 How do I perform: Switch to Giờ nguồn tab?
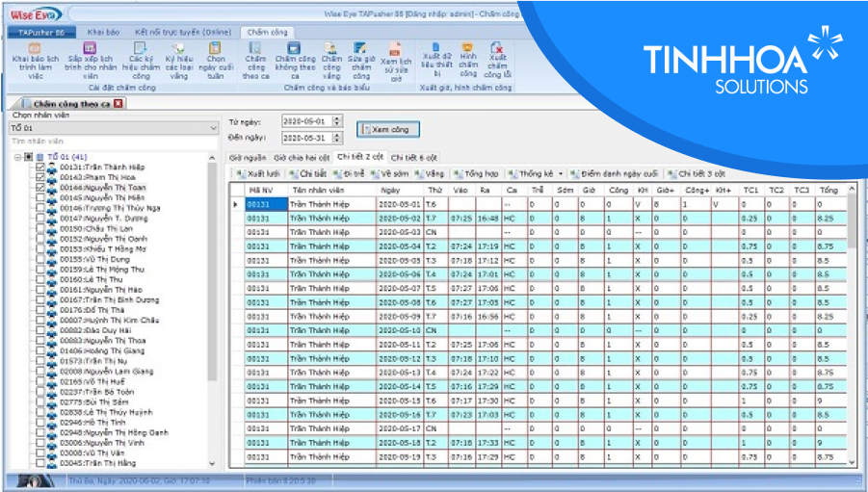click(x=248, y=158)
